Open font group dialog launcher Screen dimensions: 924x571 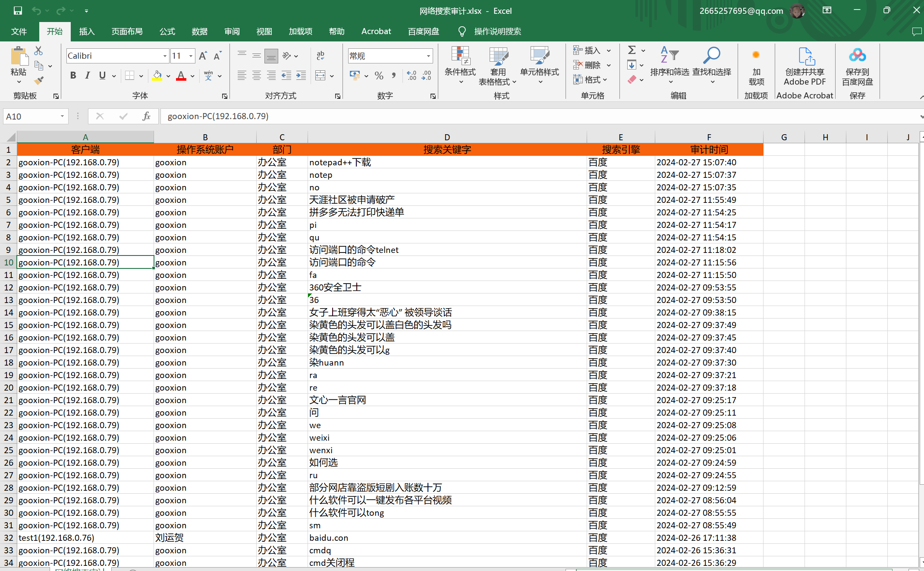(x=224, y=96)
